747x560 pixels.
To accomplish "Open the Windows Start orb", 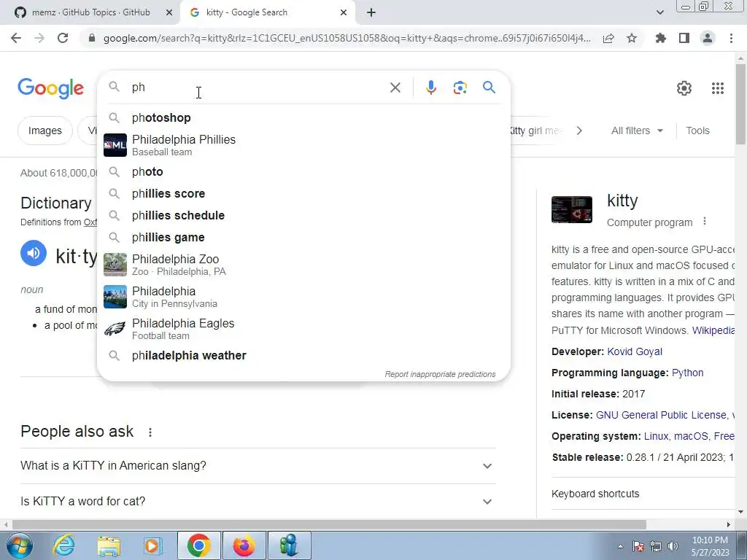I will 20,545.
